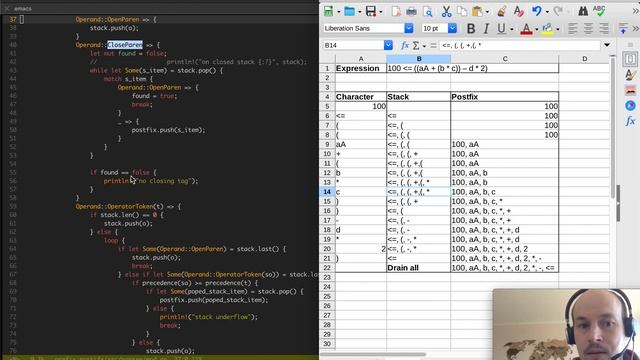Toggle Underline formatting
The image size is (640, 360).
coord(501,29)
